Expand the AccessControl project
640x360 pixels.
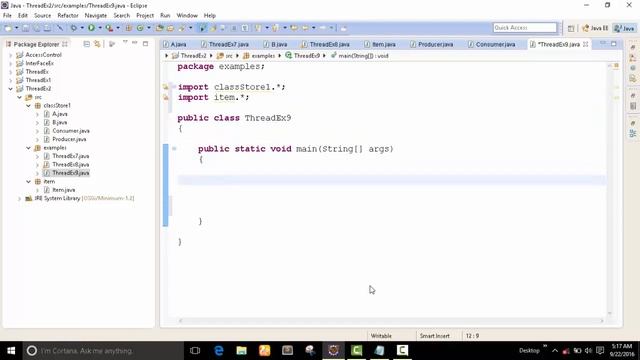pos(11,55)
